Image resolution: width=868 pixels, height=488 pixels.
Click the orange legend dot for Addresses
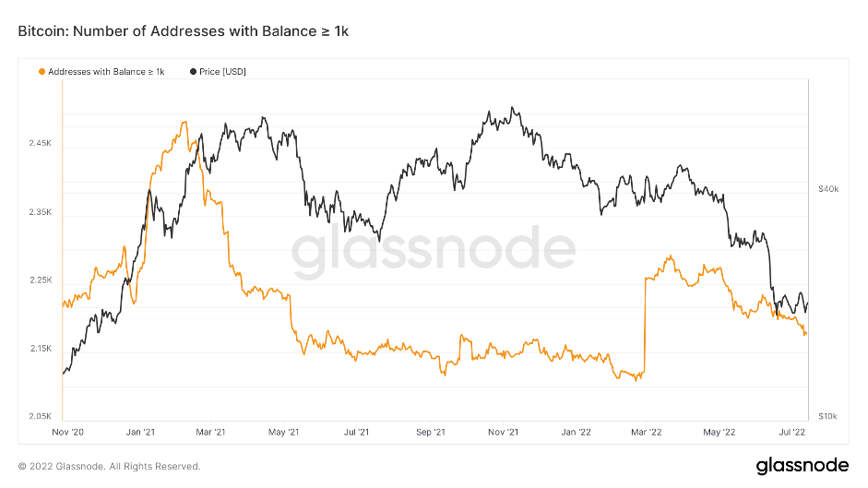[x=42, y=71]
